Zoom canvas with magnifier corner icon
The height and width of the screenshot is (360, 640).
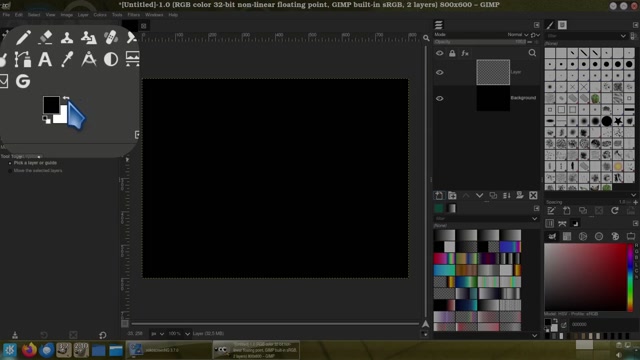426,38
